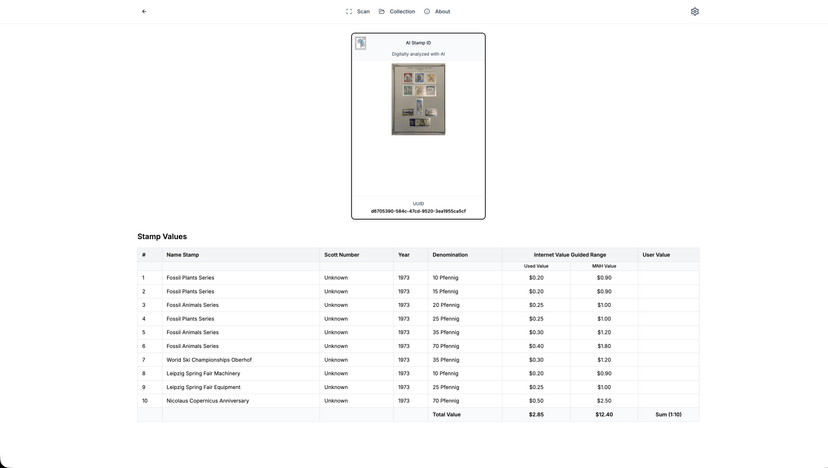
Task: Click the back arrow icon
Action: click(144, 12)
